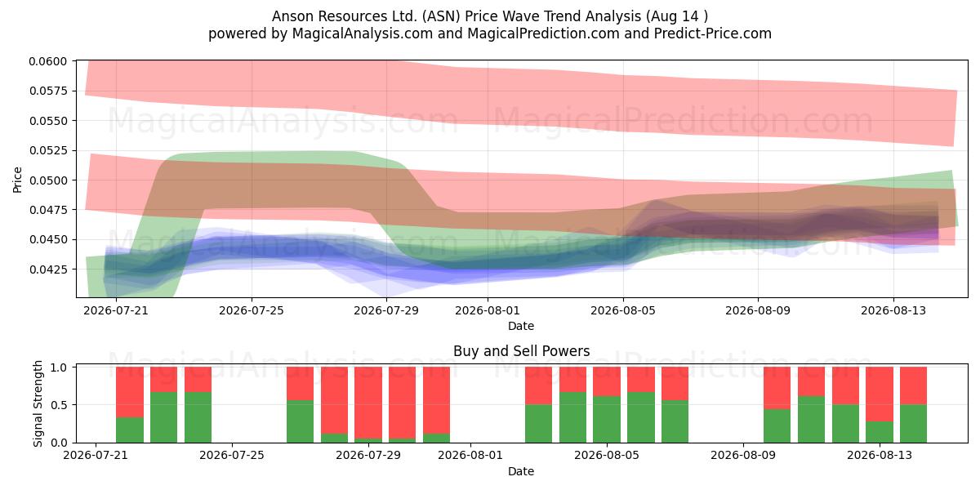Click 2026-08-13 on the signal chart date axis

pyautogui.click(x=880, y=456)
